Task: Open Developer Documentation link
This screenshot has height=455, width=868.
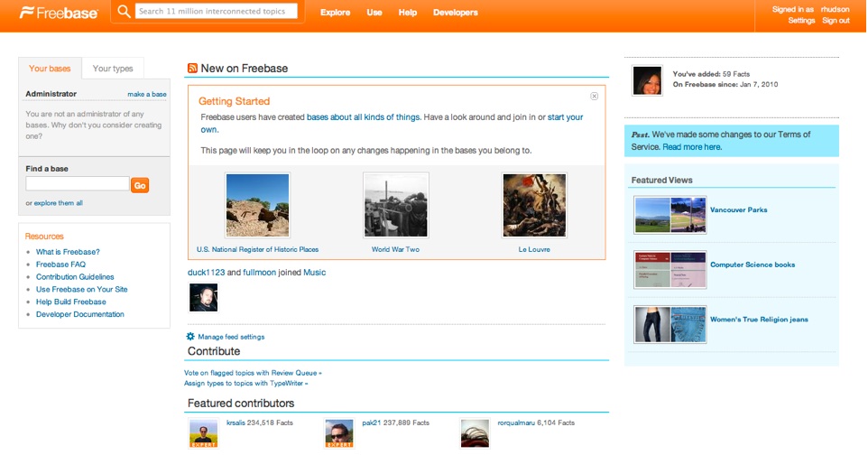Action: pos(80,314)
